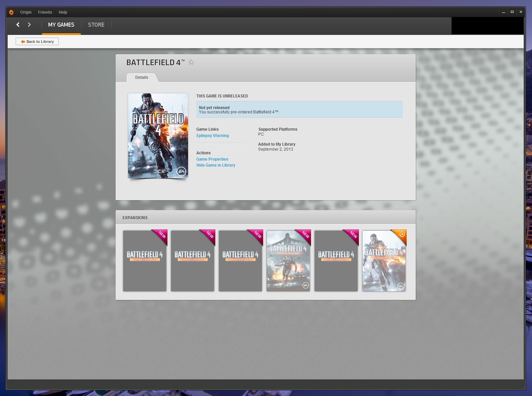532x396 pixels.
Task: Switch to the Store tab
Action: tap(96, 25)
